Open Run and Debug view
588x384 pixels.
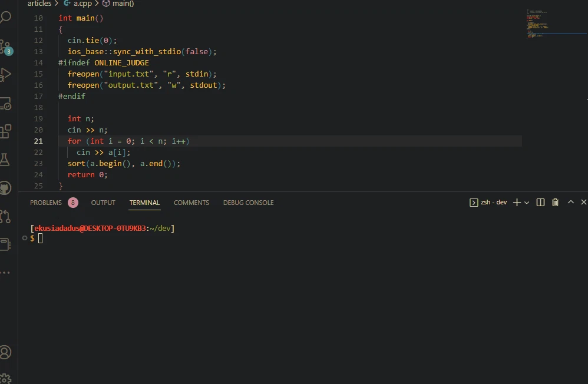pyautogui.click(x=5, y=75)
